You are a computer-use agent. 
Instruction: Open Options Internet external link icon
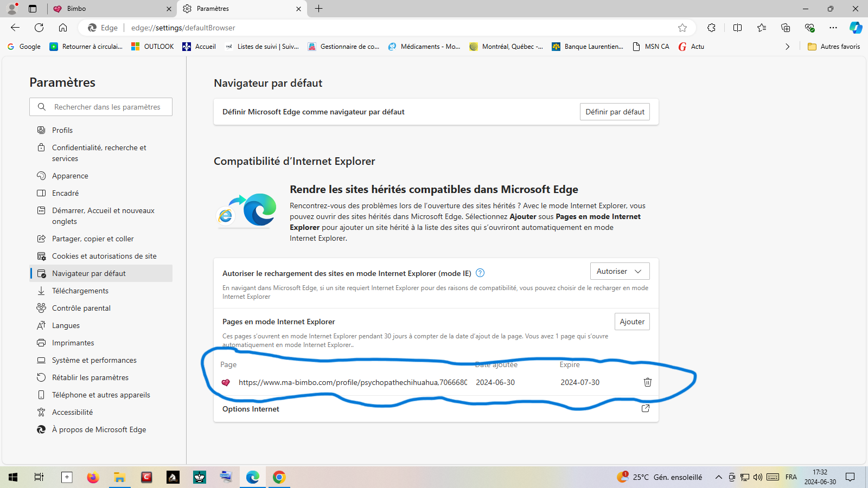coord(646,408)
